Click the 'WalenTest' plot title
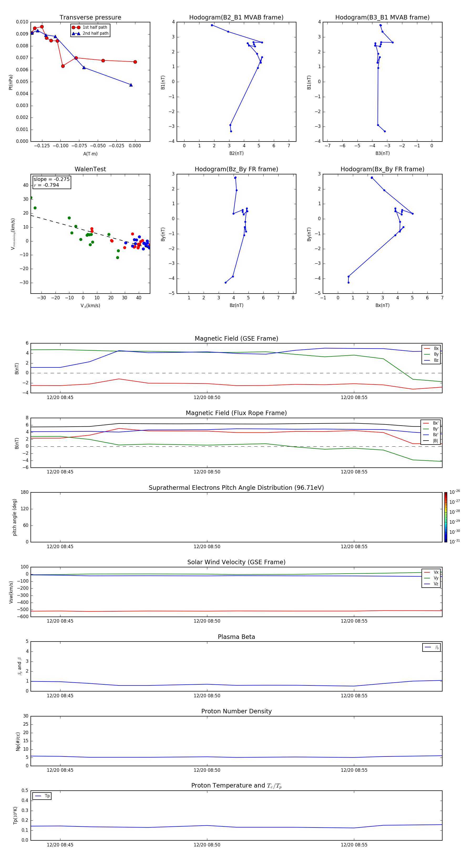Viewport: 473px width, 868px height. 90,169
